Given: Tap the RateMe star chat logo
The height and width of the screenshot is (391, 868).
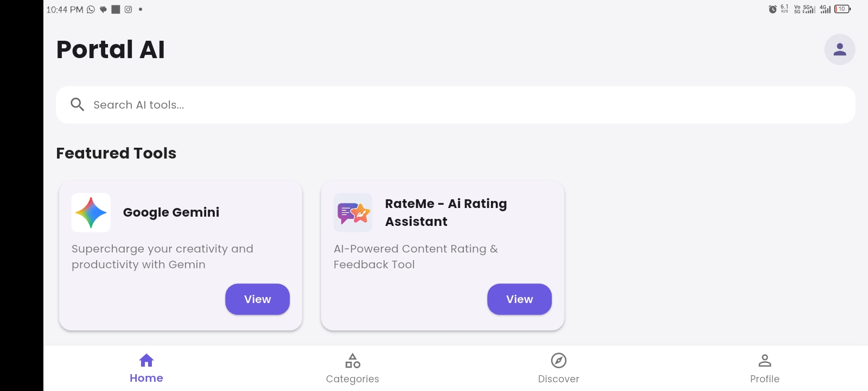Looking at the screenshot, I should [353, 212].
